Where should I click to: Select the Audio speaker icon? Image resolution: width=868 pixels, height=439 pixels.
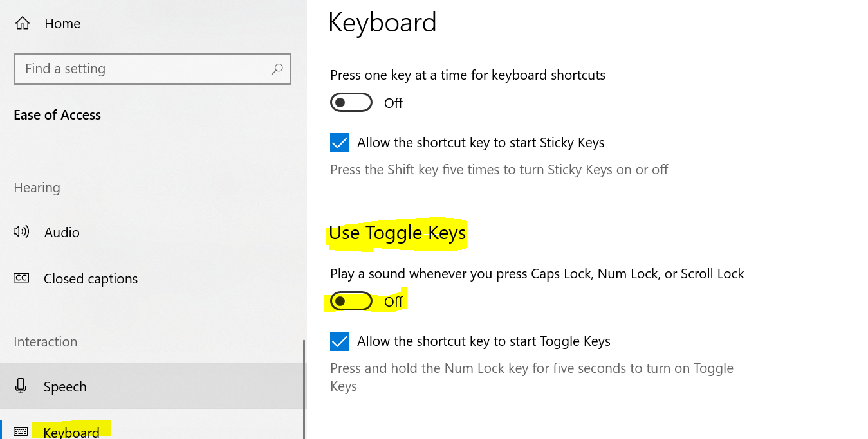(21, 232)
